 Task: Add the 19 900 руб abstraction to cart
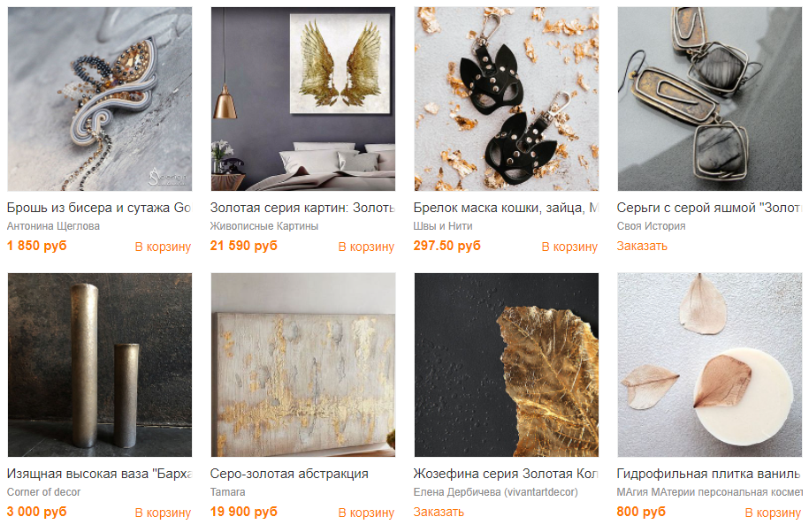coord(366,513)
